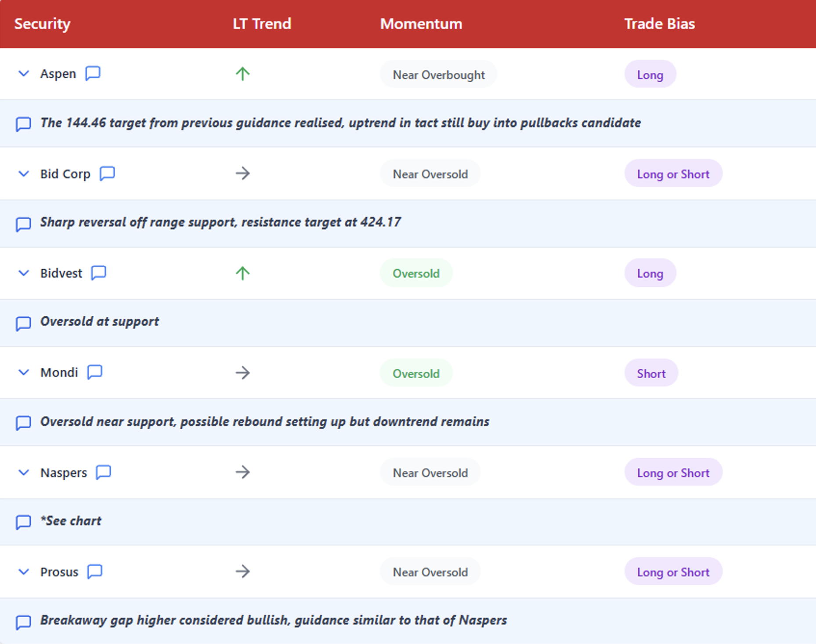Click the 'Long' trade bias badge for Bidvest

tap(650, 273)
